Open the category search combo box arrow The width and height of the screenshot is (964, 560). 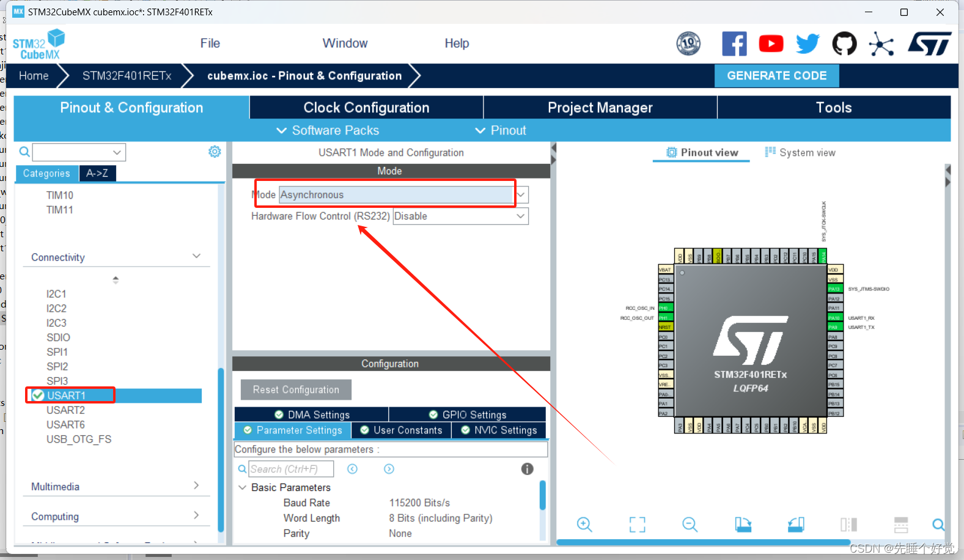117,152
